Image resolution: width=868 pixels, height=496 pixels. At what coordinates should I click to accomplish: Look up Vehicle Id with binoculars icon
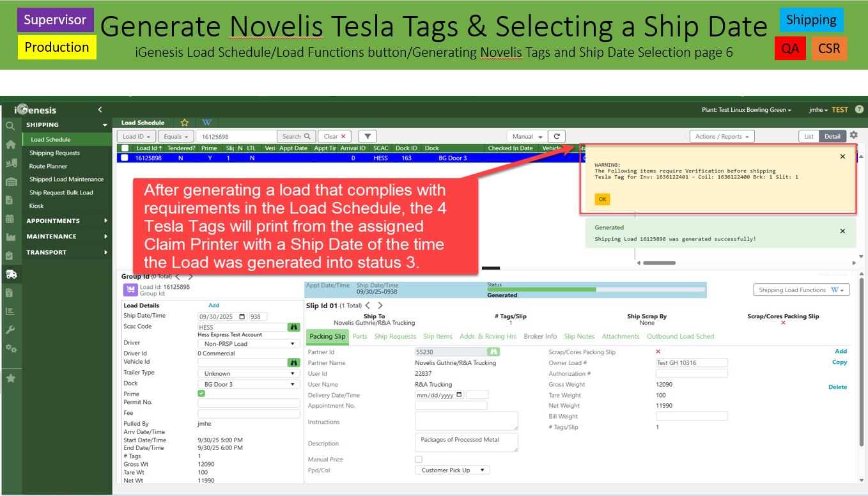click(x=293, y=362)
